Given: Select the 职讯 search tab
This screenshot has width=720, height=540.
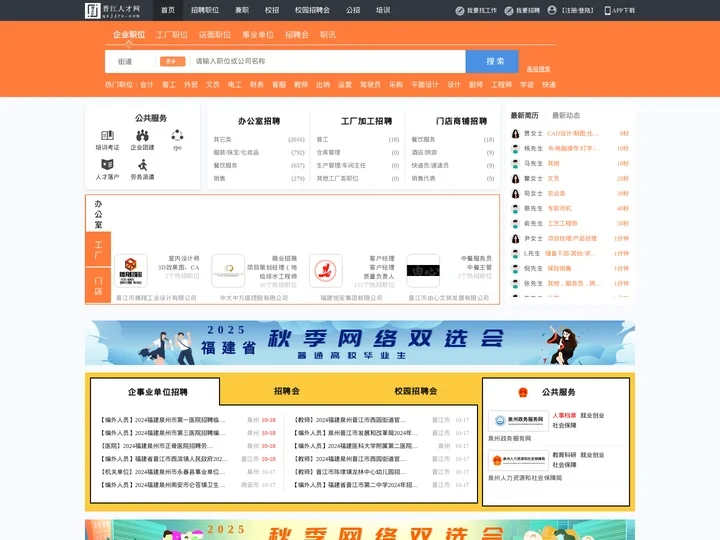Looking at the screenshot, I should (328, 34).
